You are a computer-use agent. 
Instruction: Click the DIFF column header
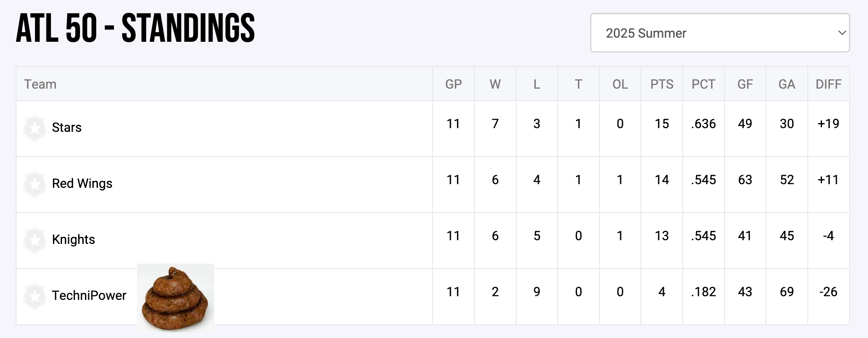click(x=828, y=84)
